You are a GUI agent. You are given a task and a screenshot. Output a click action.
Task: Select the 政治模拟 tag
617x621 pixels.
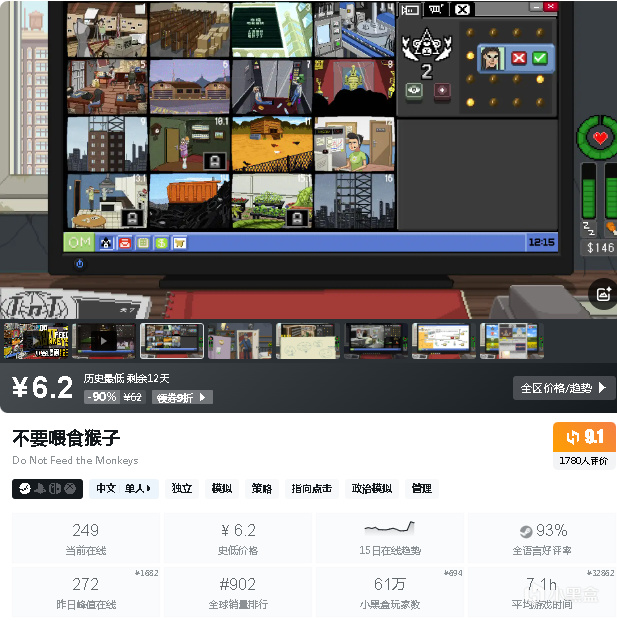click(x=372, y=489)
